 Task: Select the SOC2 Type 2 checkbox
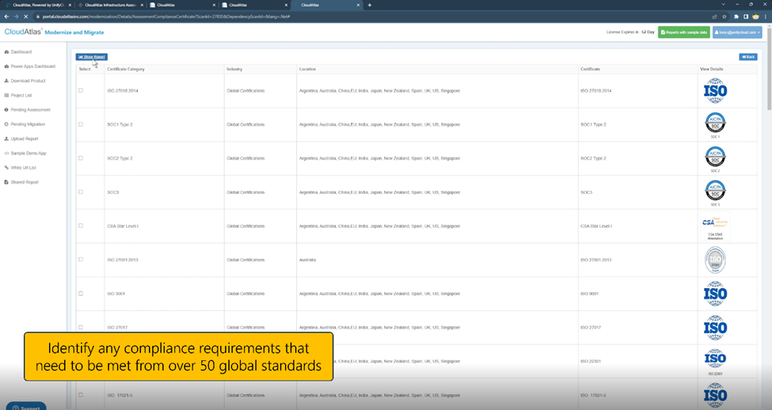click(81, 158)
